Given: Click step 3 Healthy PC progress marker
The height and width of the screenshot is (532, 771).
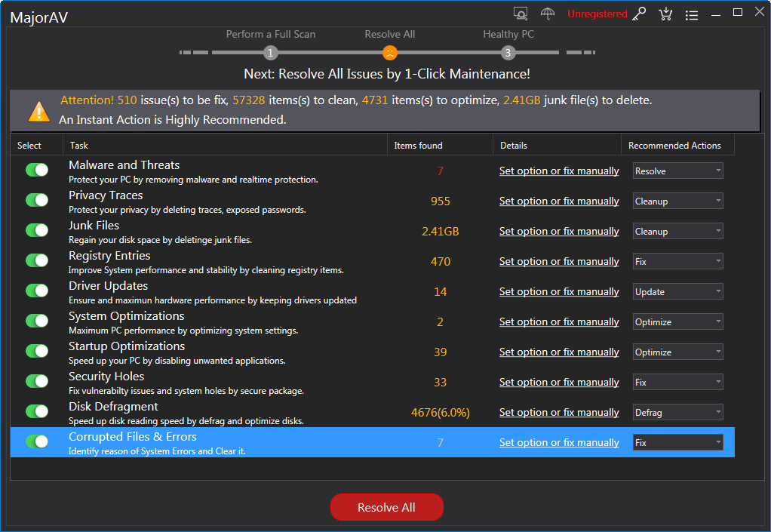Looking at the screenshot, I should point(508,53).
